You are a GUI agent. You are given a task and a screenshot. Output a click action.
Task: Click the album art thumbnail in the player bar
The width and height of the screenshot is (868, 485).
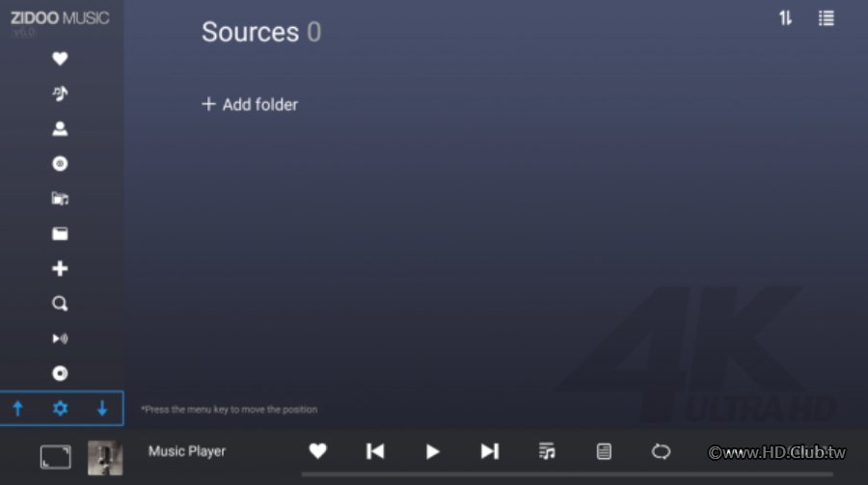105,458
